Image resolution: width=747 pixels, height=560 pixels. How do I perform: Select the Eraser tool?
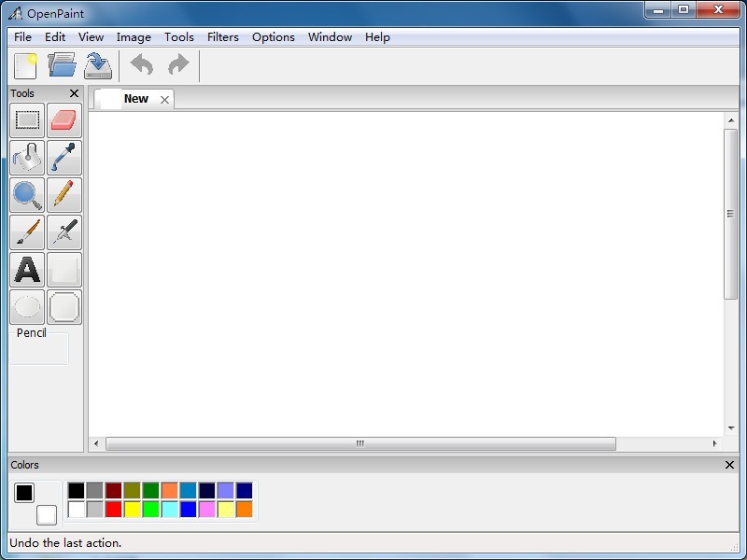[x=64, y=120]
